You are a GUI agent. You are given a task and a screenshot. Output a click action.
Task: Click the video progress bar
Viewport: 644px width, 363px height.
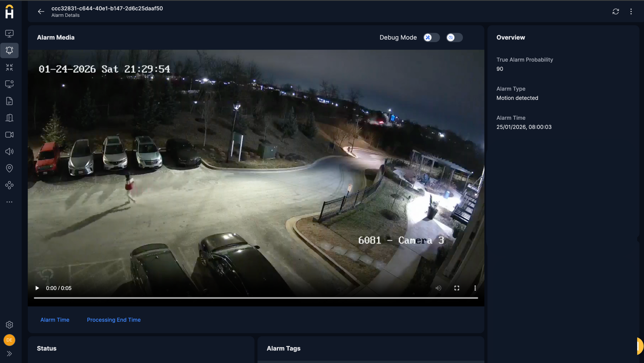pos(256,298)
